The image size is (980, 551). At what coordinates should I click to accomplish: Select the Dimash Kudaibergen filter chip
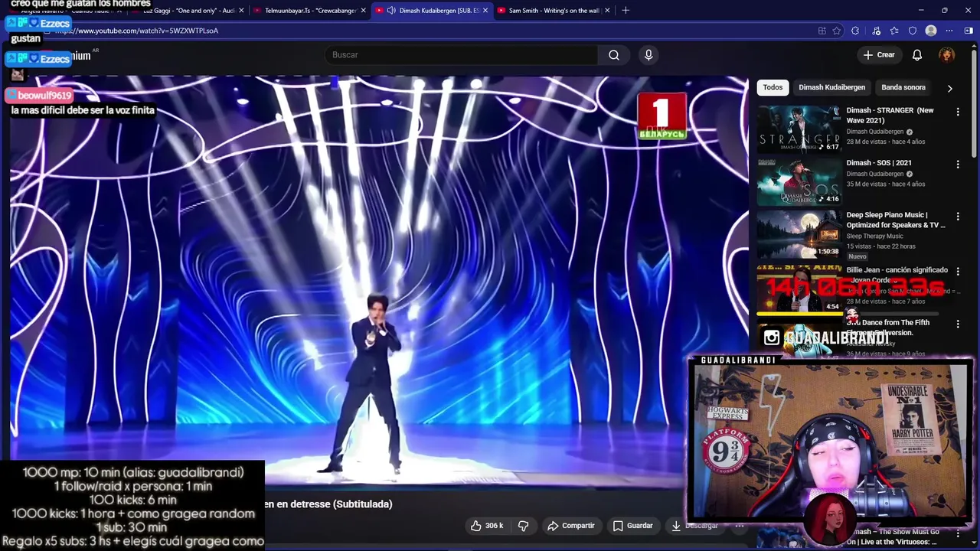pos(831,87)
